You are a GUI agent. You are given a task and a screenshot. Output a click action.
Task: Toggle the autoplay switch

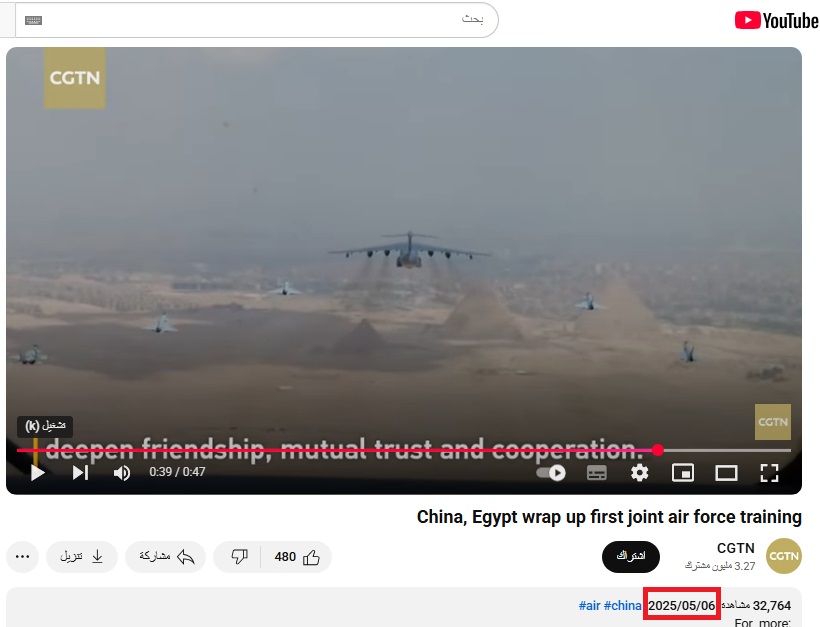(x=551, y=473)
